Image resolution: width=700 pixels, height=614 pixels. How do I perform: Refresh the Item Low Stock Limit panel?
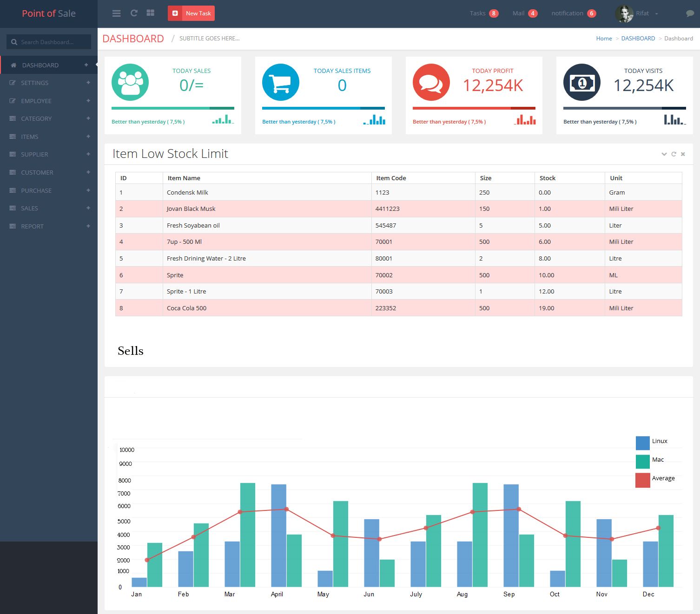pos(674,154)
